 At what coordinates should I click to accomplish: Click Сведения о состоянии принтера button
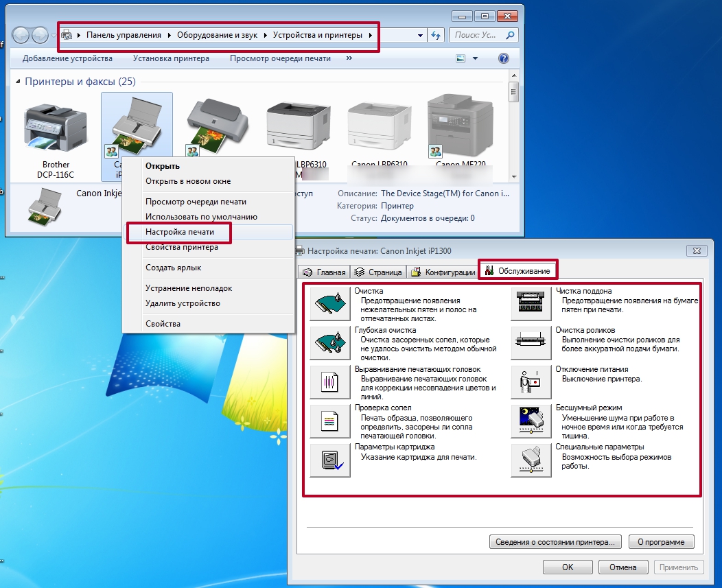555,542
